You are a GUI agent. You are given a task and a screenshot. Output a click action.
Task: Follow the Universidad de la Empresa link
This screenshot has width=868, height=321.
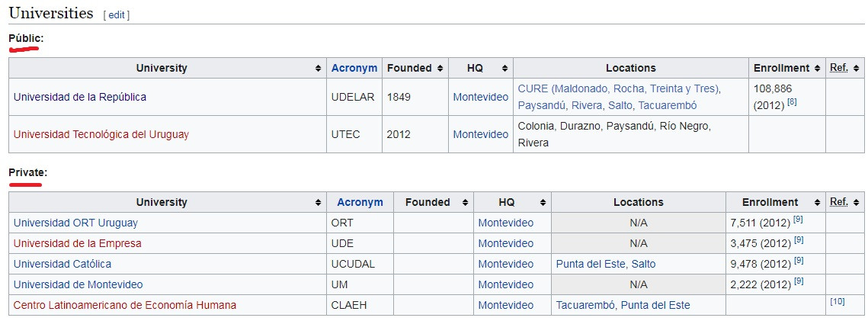pos(77,243)
